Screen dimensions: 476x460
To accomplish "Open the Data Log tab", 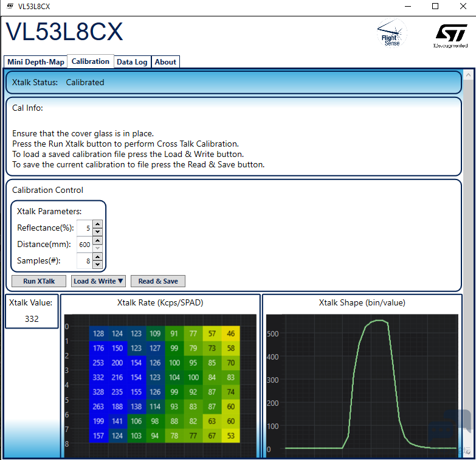I will [132, 62].
